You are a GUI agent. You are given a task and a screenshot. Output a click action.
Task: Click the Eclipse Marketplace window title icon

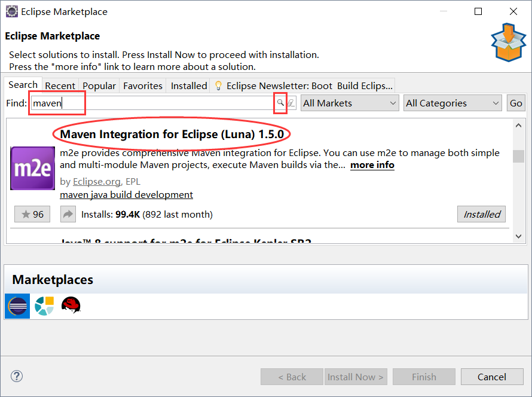[x=12, y=11]
